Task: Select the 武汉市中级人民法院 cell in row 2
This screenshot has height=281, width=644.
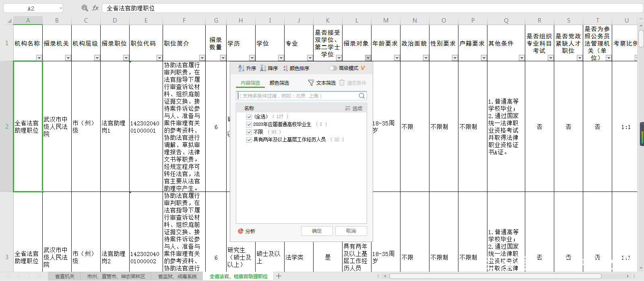Action: tap(57, 127)
